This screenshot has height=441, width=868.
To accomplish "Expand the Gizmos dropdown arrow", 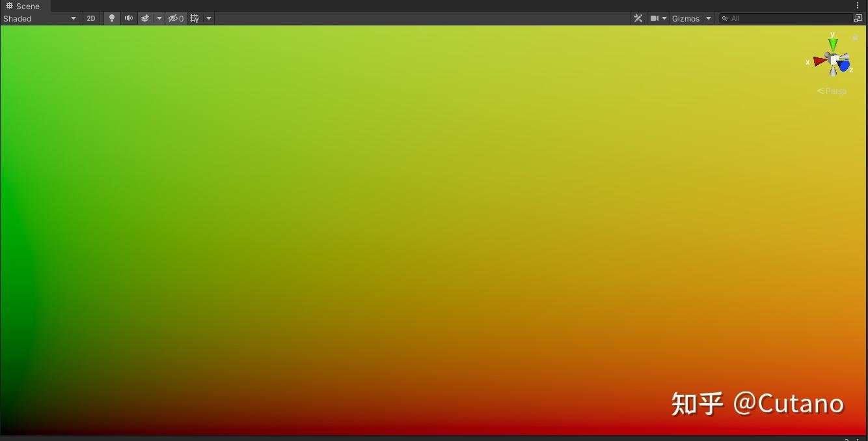I will coord(709,18).
